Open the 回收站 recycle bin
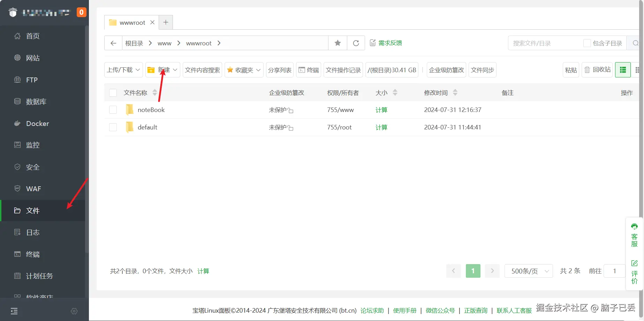This screenshot has height=321, width=644. pyautogui.click(x=597, y=70)
